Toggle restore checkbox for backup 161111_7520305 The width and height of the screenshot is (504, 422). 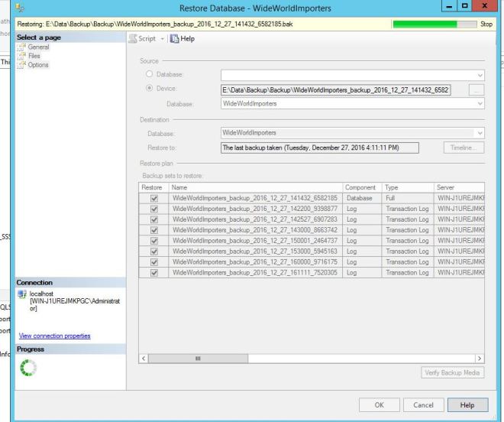click(x=154, y=273)
